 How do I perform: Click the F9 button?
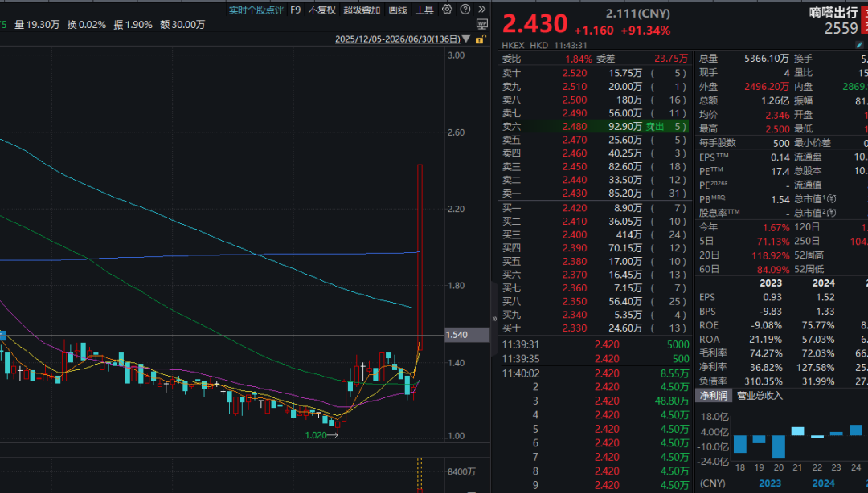pyautogui.click(x=296, y=10)
